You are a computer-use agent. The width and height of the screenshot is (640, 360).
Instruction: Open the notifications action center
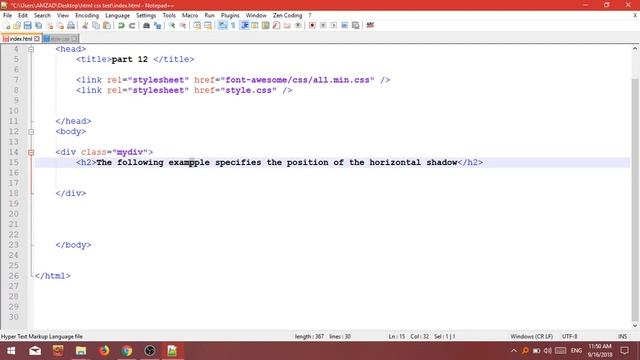pos(624,351)
